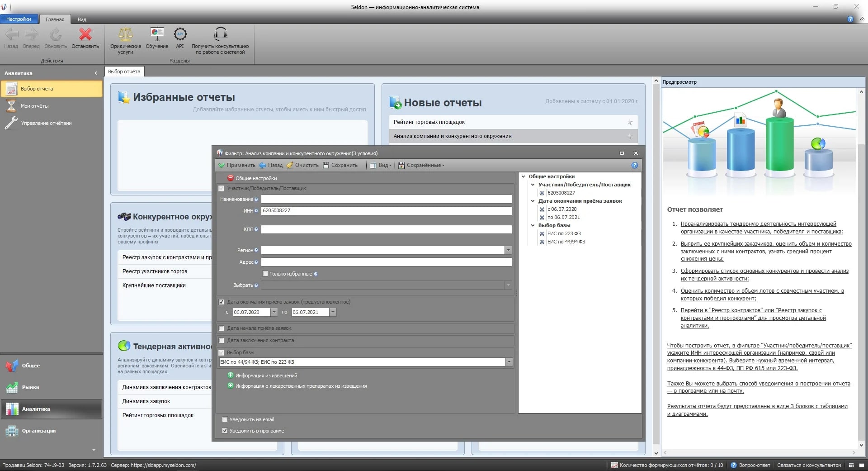Open the Реестр участников торгов report

click(x=155, y=271)
